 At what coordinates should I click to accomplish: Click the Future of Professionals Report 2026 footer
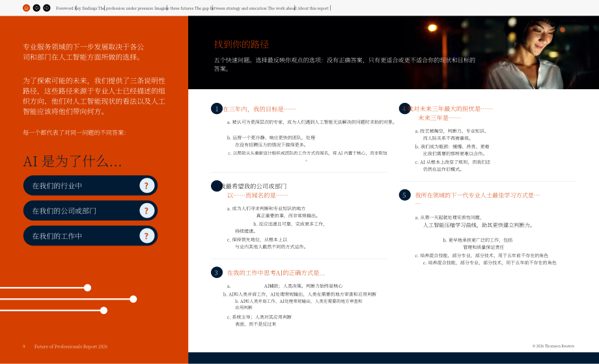pos(71,346)
